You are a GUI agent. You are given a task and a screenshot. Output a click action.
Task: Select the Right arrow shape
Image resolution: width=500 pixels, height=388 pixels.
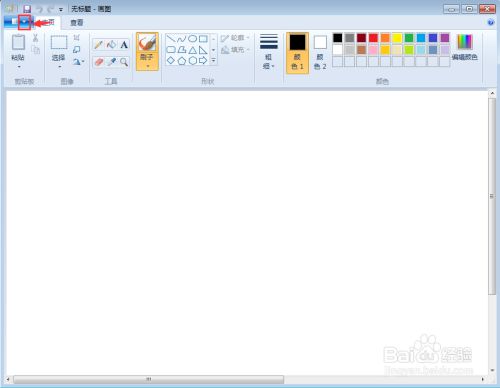pos(203,61)
